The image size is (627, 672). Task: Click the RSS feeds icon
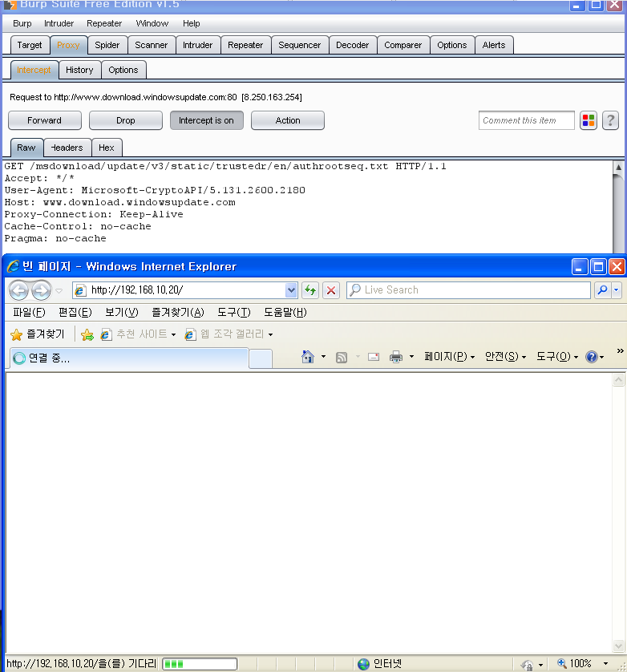[341, 357]
